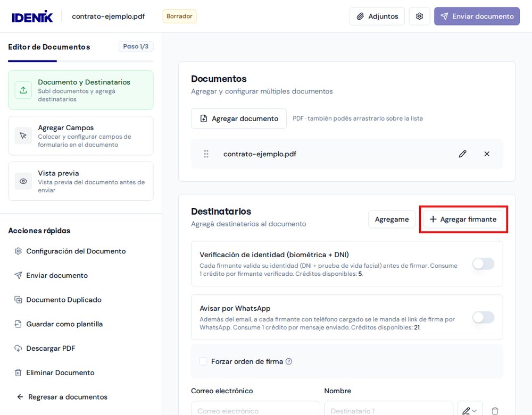Toggle Verificación de identidad switch
Screen dimensions: 532x415
pyautogui.click(x=483, y=264)
